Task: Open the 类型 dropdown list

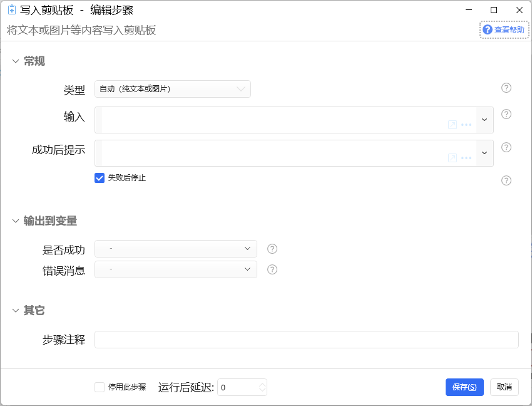Action: point(173,89)
